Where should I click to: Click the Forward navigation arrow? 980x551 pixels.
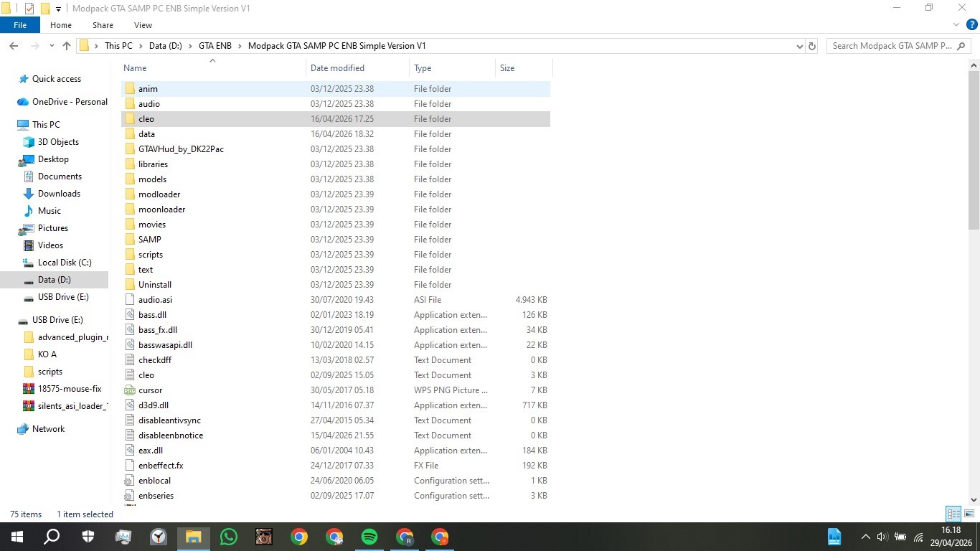[x=35, y=46]
